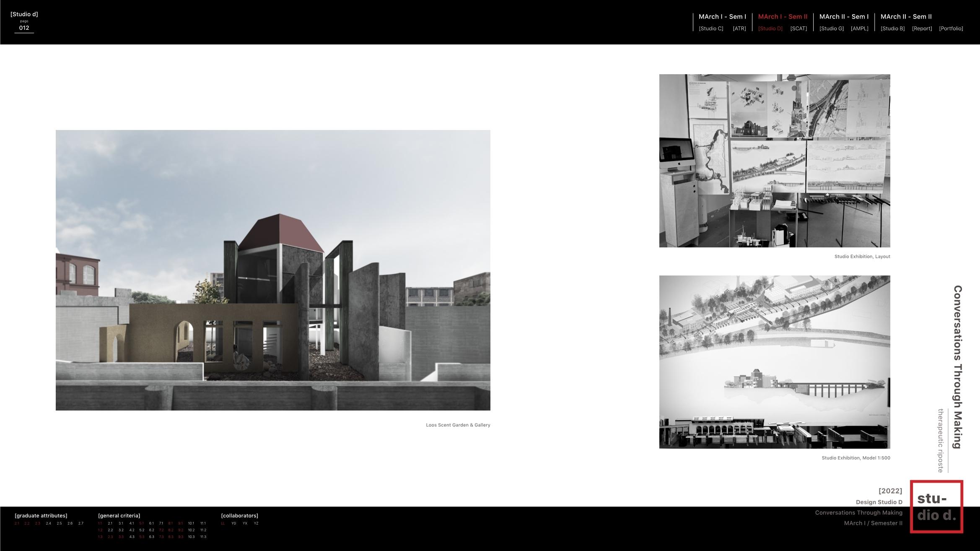Viewport: 980px width, 551px height.
Task: Open the [SCAT] page link
Action: (799, 29)
